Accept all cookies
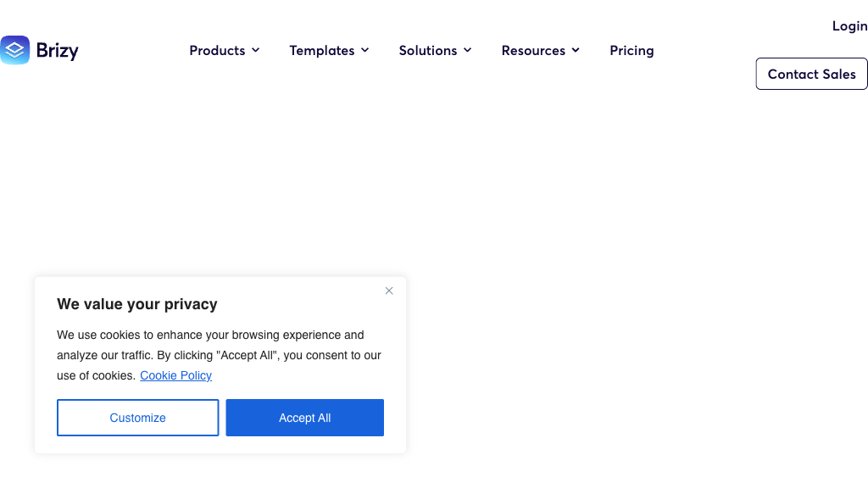 coord(304,418)
